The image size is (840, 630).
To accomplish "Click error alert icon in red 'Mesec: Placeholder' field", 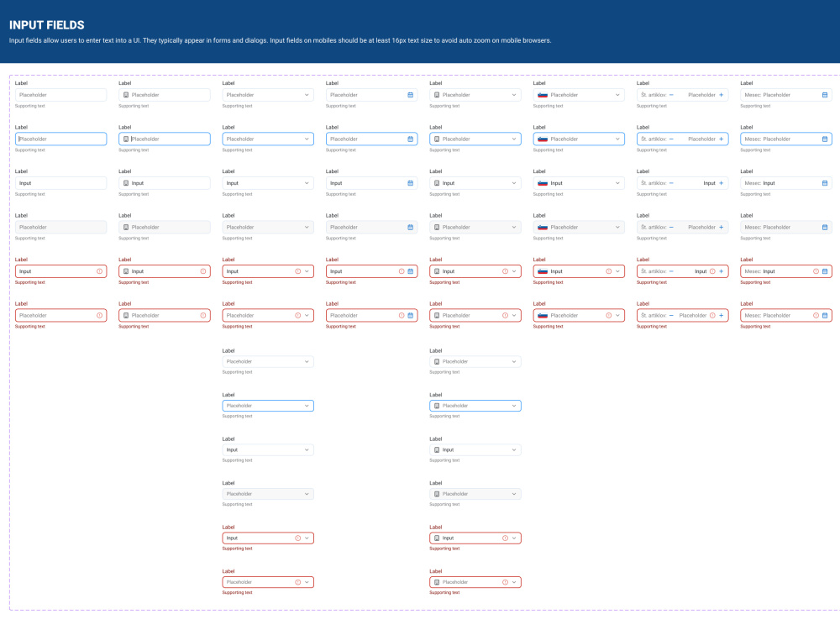I will 816,316.
